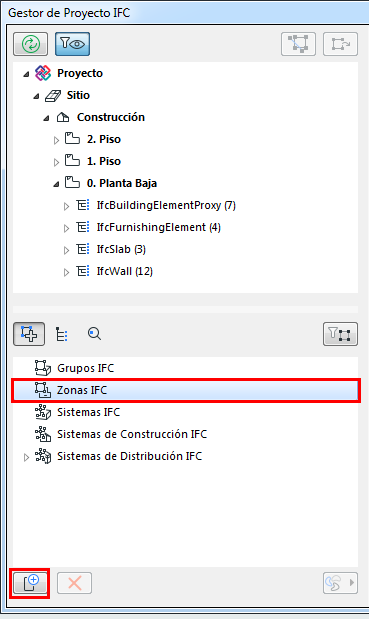The height and width of the screenshot is (619, 369).
Task: Open the bottom-right IFC link arrow button
Action: [340, 583]
